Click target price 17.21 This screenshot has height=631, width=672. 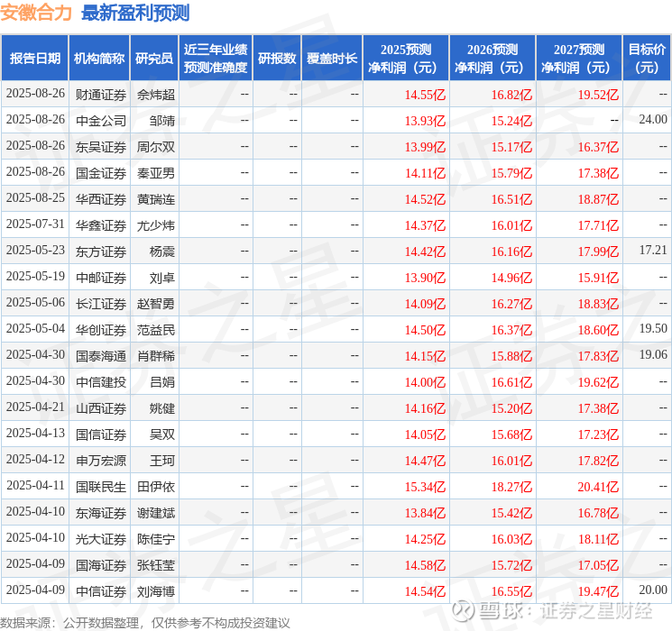pos(653,251)
